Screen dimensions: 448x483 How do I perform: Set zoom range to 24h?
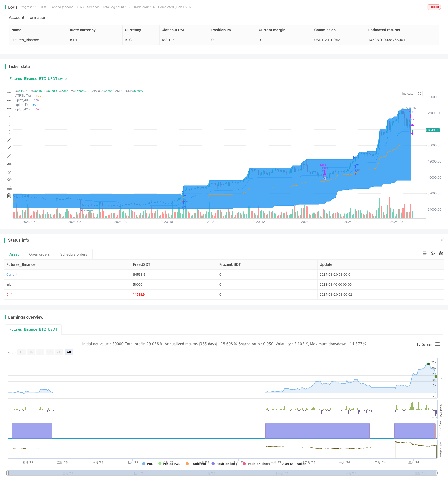[59, 352]
